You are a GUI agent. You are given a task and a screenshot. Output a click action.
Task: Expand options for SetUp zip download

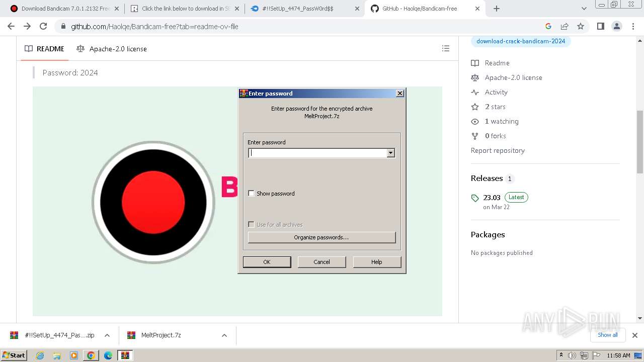click(107, 335)
